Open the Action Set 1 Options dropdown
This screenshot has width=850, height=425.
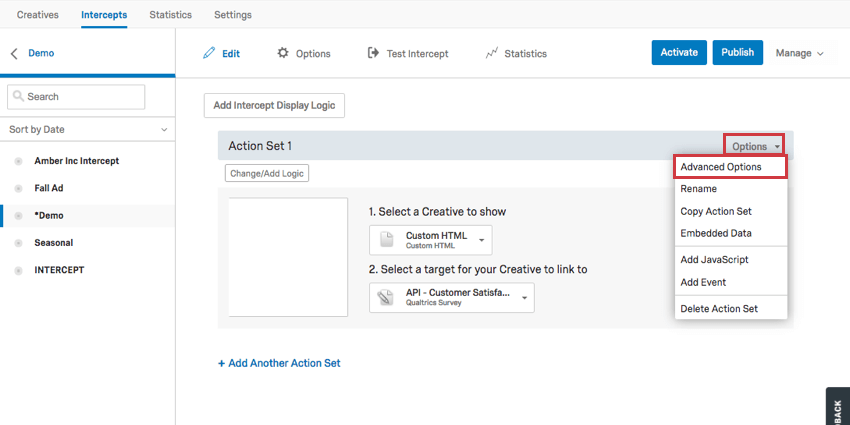click(x=755, y=146)
